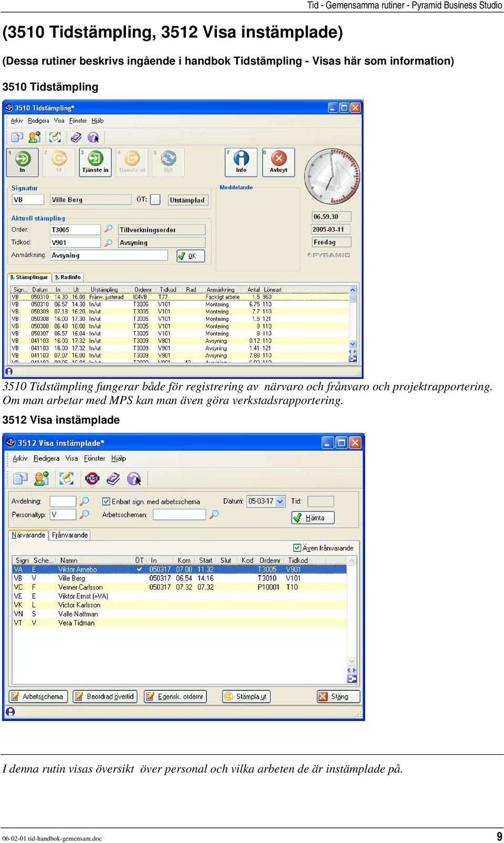Open Fönster menu in 3512 Visa instämplade
504x843 pixels.
94,459
